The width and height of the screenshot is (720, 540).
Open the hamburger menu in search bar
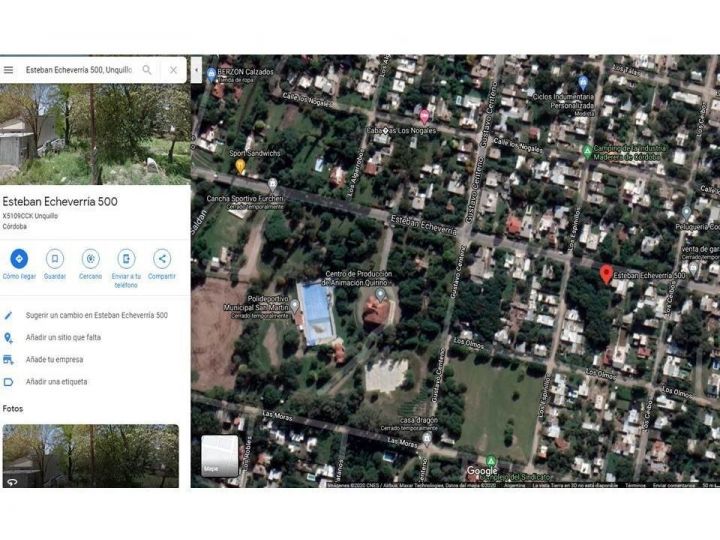[8, 70]
